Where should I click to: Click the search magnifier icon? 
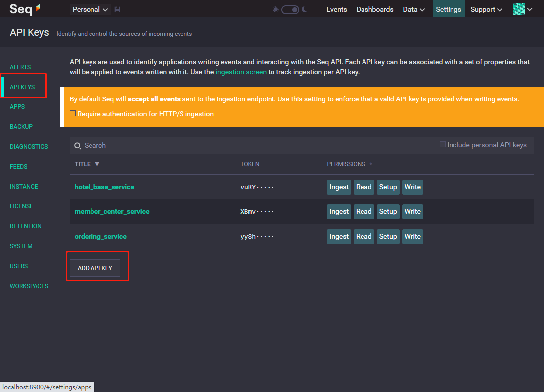point(78,146)
